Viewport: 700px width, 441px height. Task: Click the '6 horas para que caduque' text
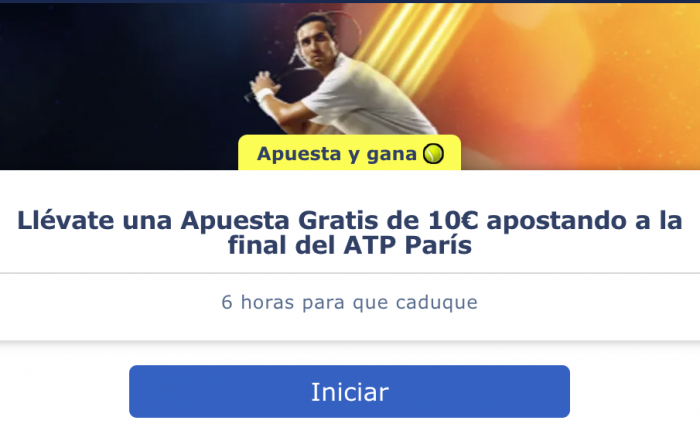pyautogui.click(x=349, y=302)
